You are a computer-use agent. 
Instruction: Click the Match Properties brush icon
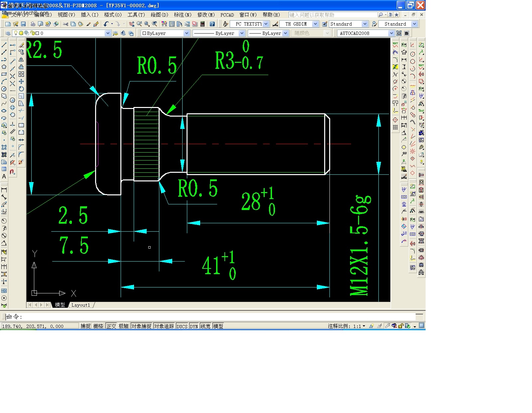(x=88, y=24)
